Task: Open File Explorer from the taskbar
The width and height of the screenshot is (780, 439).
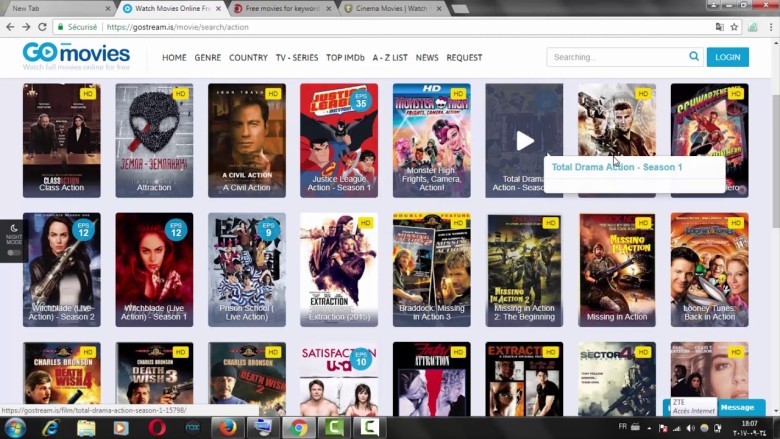Action: 86,428
